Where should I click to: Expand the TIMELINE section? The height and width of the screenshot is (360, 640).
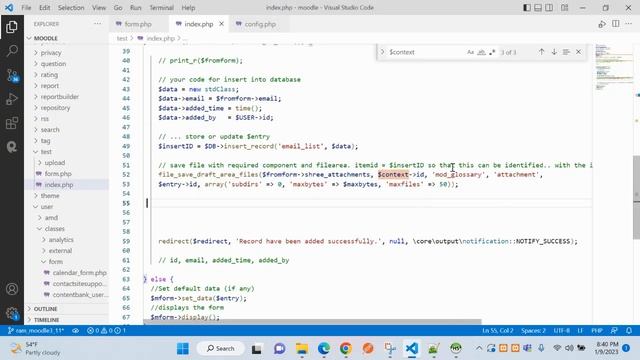[46, 320]
